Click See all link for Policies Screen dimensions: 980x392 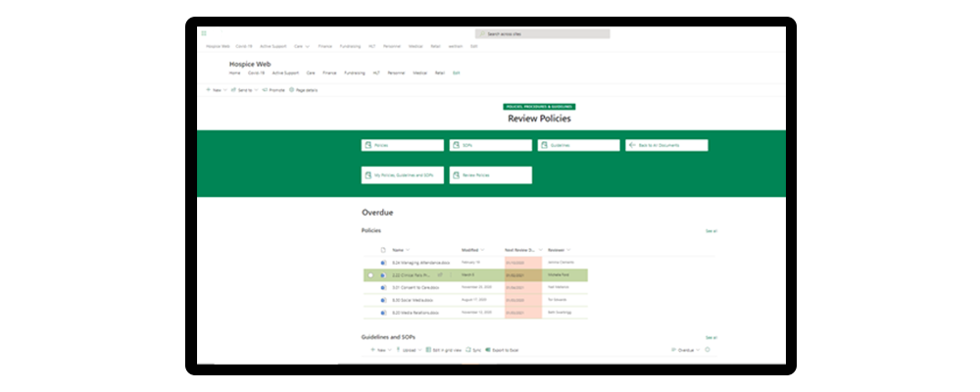(x=711, y=231)
